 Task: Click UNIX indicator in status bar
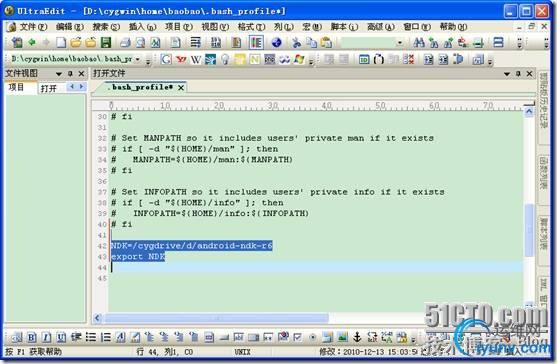point(242,352)
